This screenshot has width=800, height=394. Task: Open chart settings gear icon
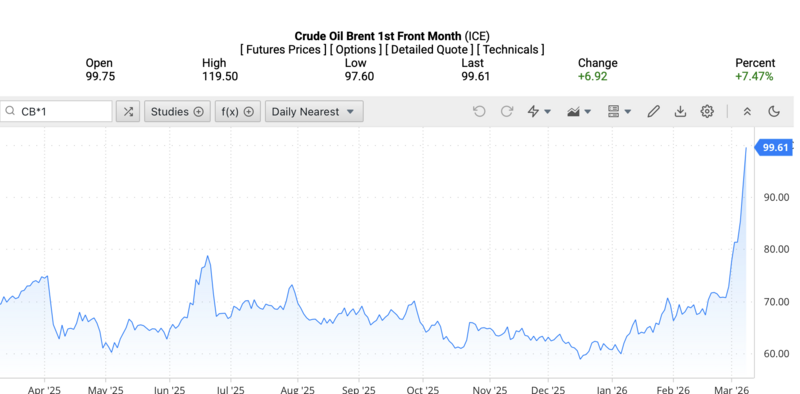[x=707, y=111]
